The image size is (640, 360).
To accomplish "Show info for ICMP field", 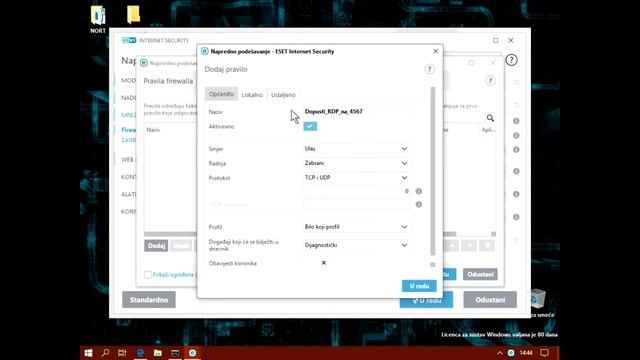I will click(x=419, y=204).
